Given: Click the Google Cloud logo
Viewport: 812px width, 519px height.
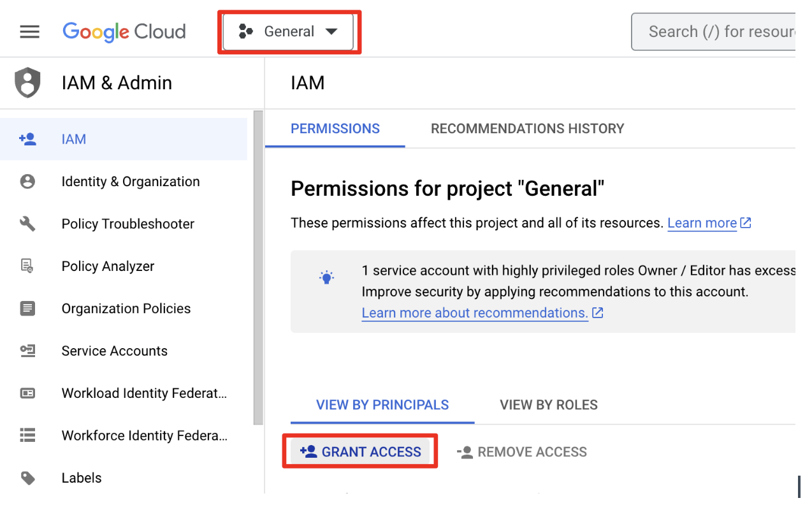Looking at the screenshot, I should (124, 32).
